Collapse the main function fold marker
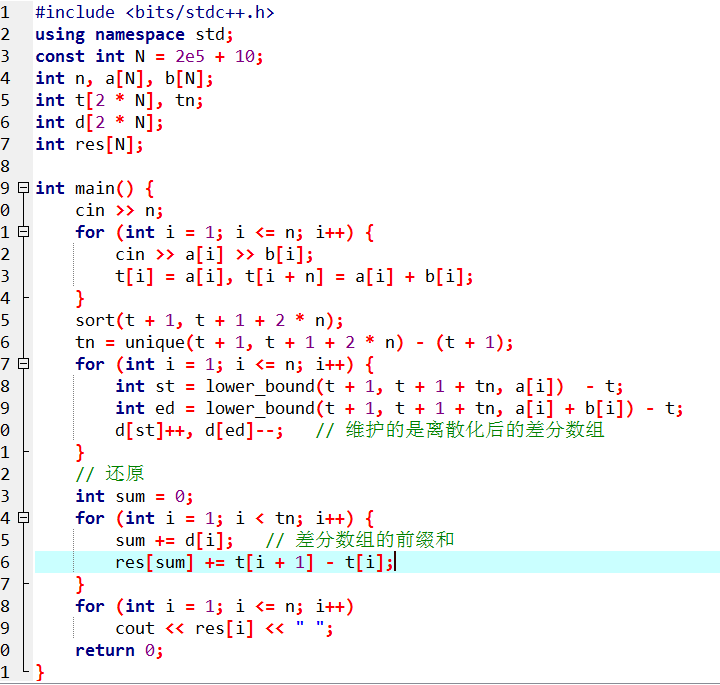The width and height of the screenshot is (720, 685). (x=24, y=188)
